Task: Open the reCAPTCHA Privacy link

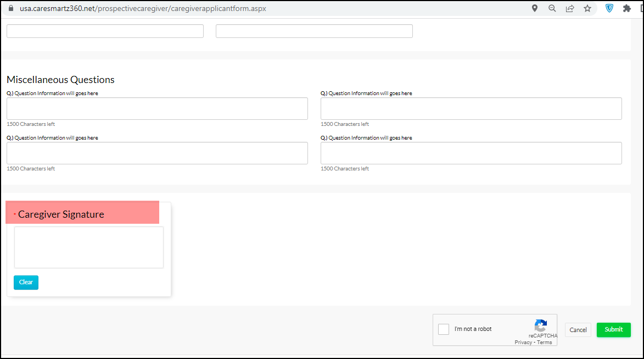Action: tap(523, 343)
